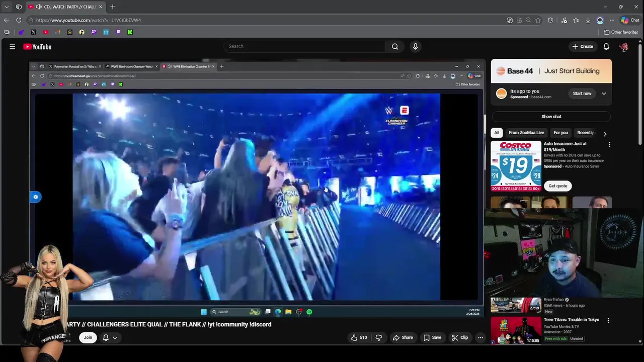Click the scrollbar down arrow at page bottom
The image size is (644, 362).
tap(640, 341)
